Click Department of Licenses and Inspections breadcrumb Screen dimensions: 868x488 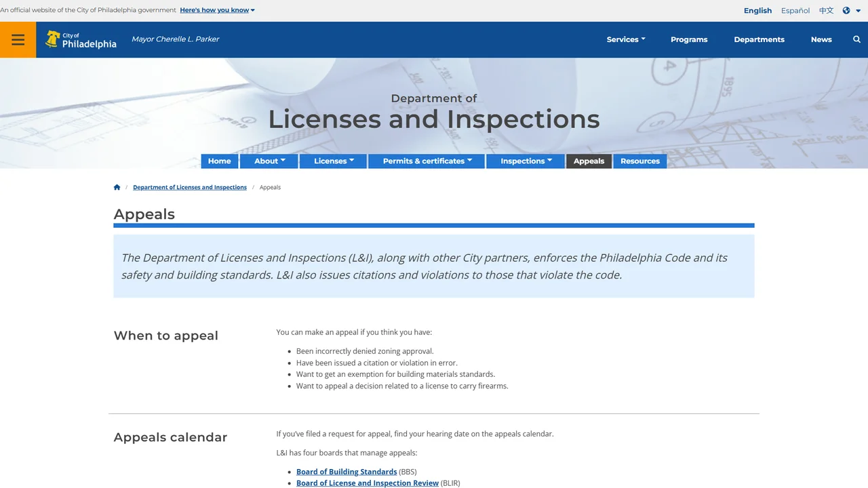click(190, 187)
